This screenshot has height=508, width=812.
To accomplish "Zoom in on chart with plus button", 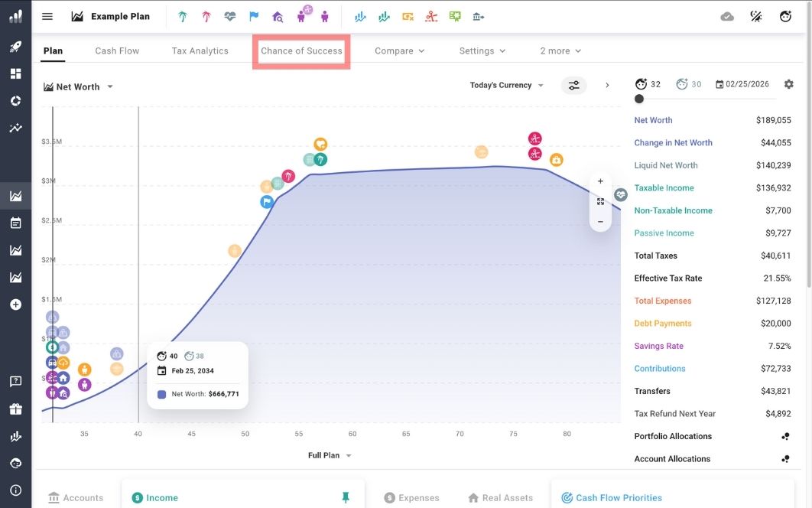I will point(600,181).
